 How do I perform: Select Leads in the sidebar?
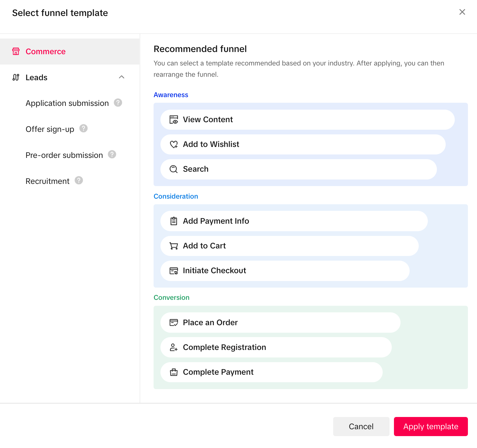pyautogui.click(x=70, y=77)
